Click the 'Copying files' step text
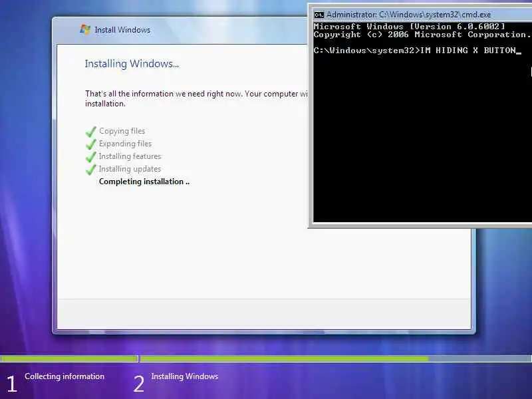 click(x=122, y=131)
